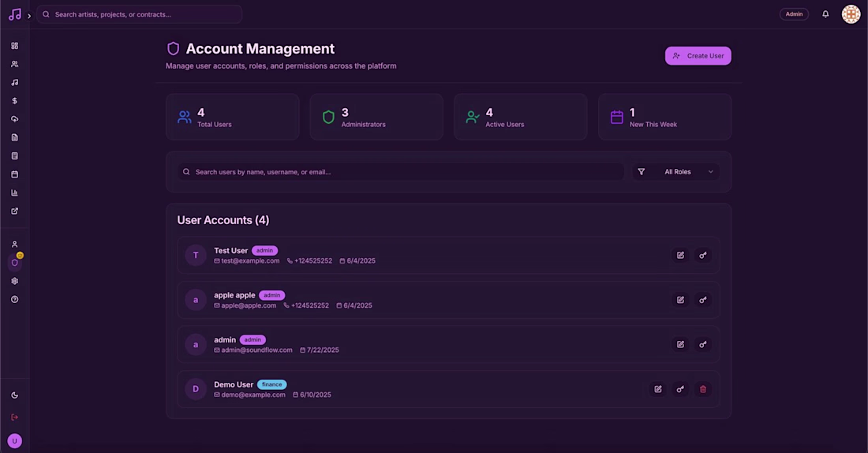The image size is (868, 453).
Task: Open the profile avatar in top right
Action: 851,14
